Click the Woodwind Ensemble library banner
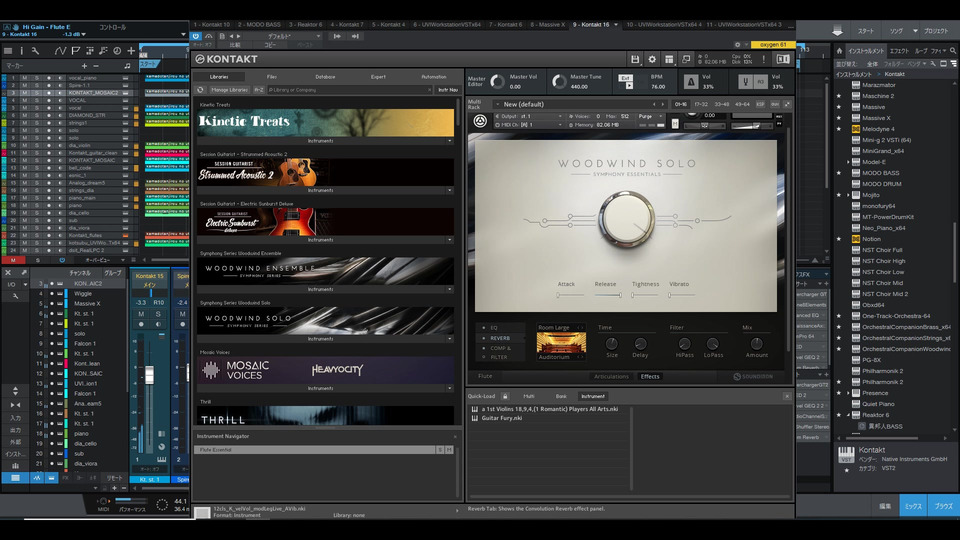This screenshot has height=540, width=960. point(325,271)
